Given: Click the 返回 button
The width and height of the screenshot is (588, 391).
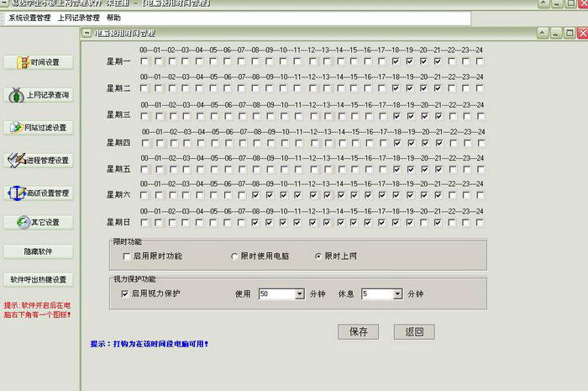Looking at the screenshot, I should click(413, 331).
